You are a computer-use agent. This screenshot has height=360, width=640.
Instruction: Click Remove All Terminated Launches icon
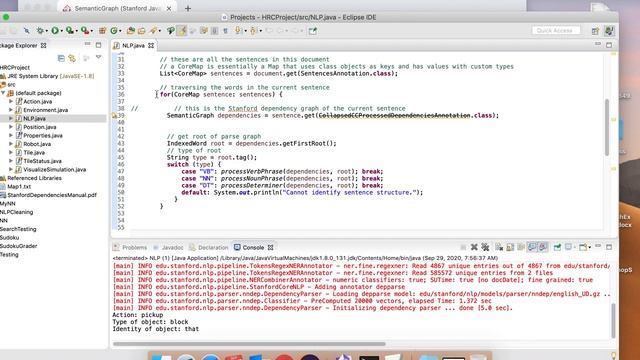[485, 247]
